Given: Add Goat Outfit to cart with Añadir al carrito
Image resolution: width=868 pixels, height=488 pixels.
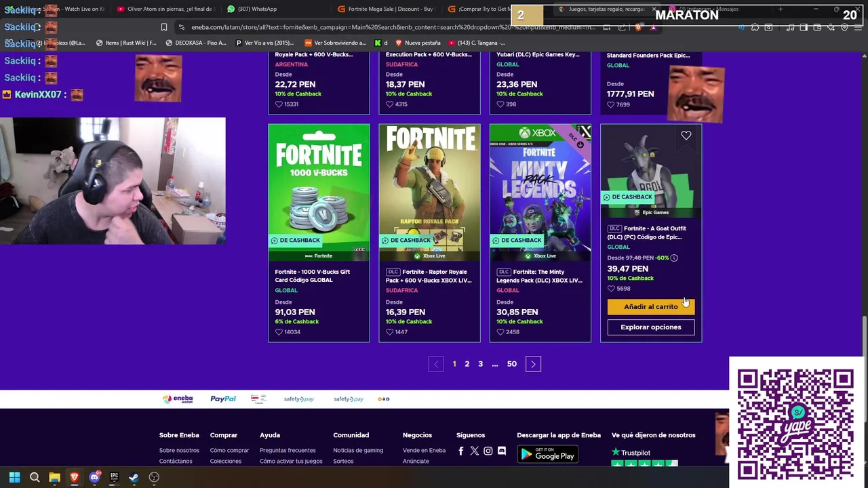Looking at the screenshot, I should click(x=651, y=307).
